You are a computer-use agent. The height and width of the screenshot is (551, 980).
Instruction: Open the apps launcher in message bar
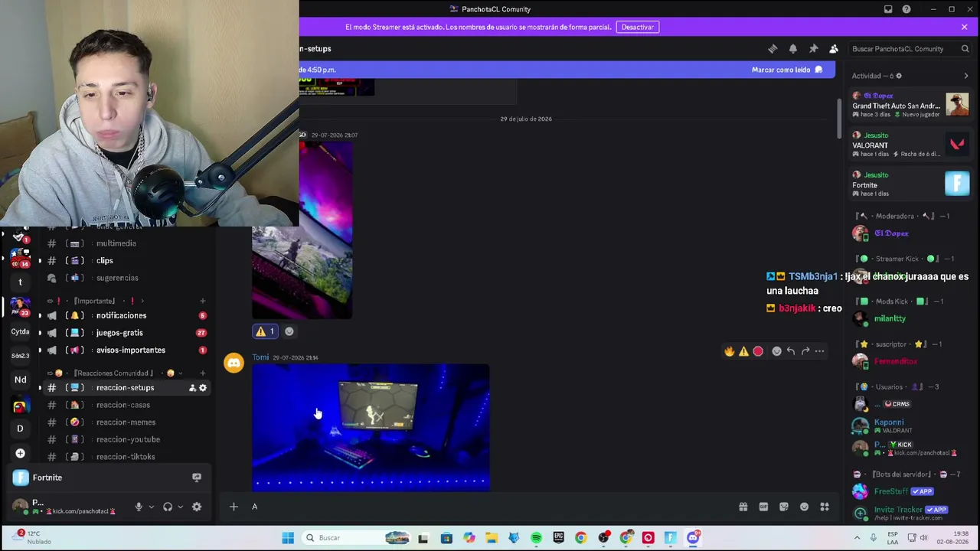point(825,507)
